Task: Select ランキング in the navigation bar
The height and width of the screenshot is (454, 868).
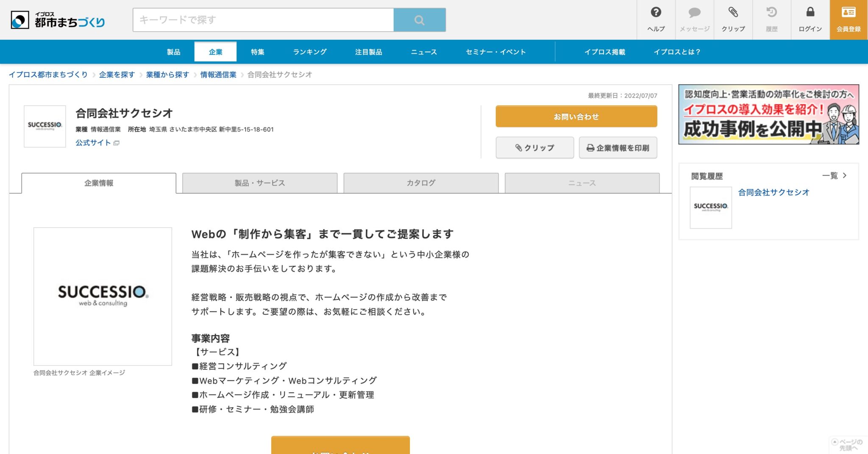Action: (x=310, y=52)
